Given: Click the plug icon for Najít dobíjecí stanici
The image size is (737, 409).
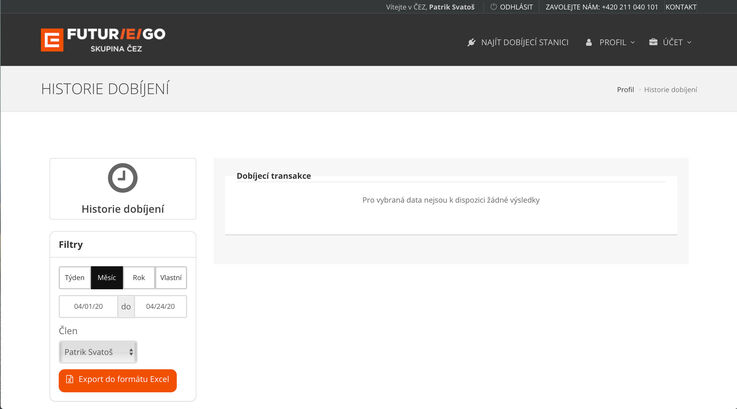Looking at the screenshot, I should click(471, 42).
